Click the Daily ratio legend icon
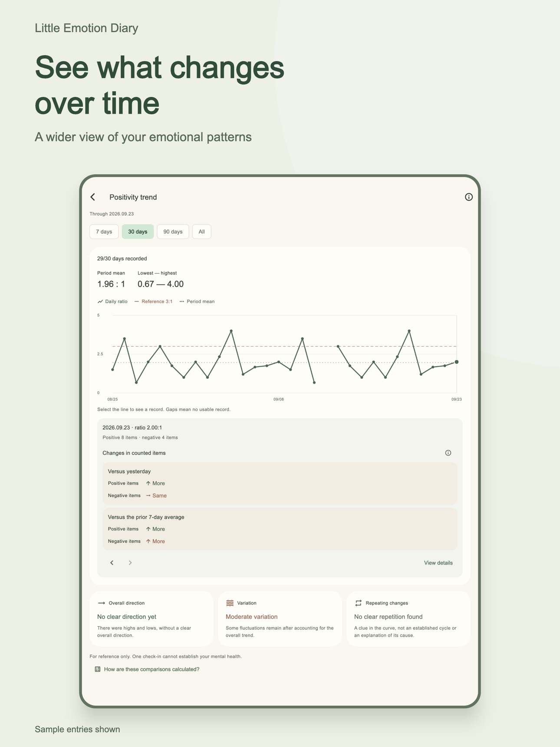The width and height of the screenshot is (560, 747). pyautogui.click(x=100, y=301)
